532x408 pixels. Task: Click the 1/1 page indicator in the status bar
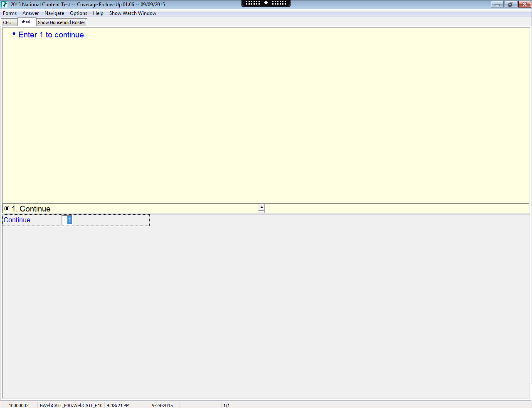tap(227, 406)
